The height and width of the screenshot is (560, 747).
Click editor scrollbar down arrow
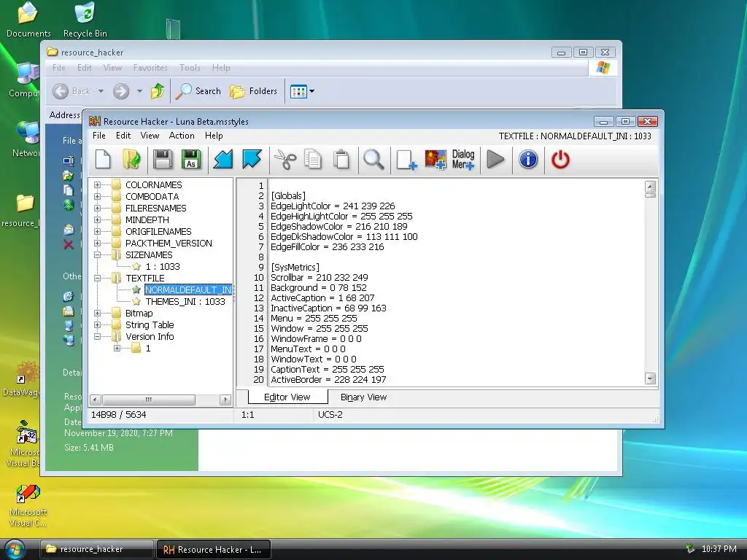pos(650,379)
